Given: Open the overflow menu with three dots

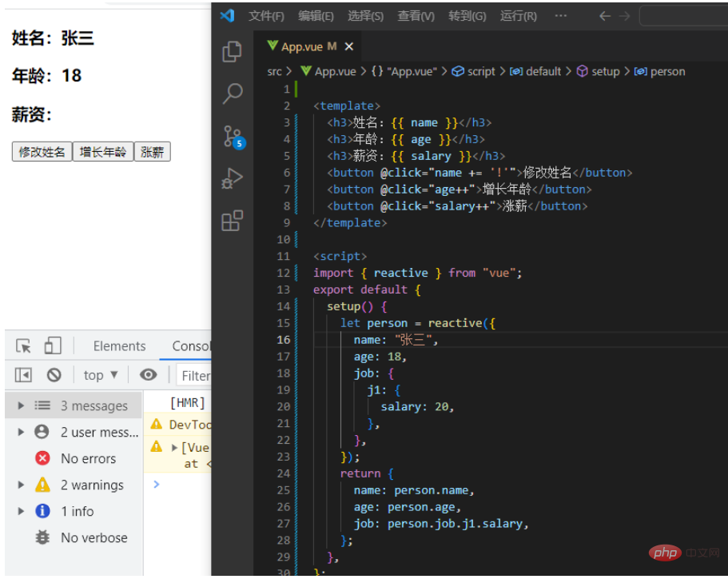Looking at the screenshot, I should [x=561, y=16].
